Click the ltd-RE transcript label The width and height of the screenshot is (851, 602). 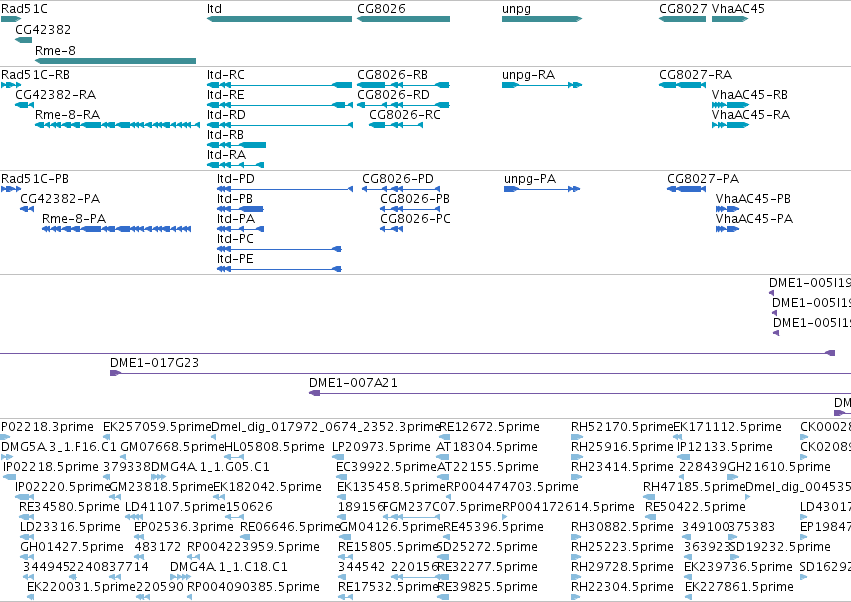pyautogui.click(x=226, y=94)
